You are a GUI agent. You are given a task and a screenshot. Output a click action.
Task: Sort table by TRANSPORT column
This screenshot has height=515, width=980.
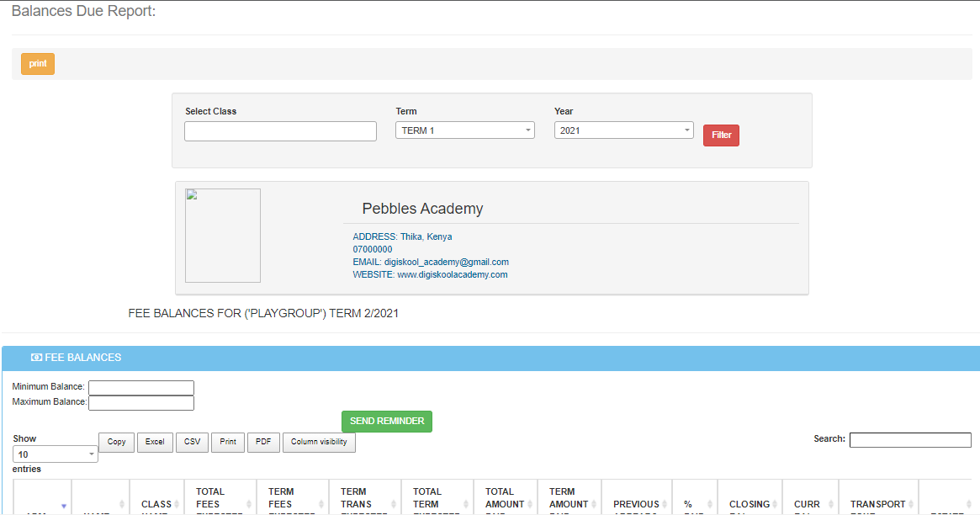click(877, 504)
